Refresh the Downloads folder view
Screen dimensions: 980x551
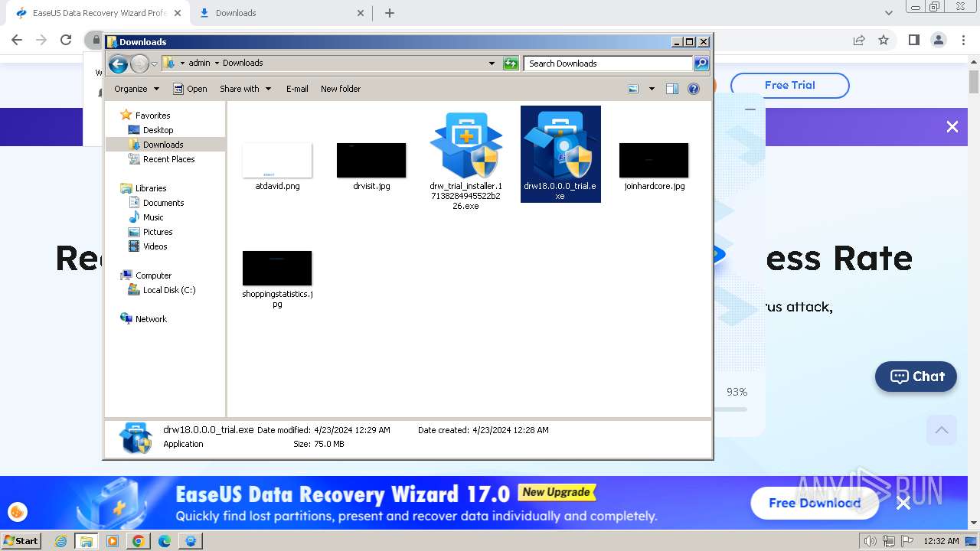tap(511, 64)
